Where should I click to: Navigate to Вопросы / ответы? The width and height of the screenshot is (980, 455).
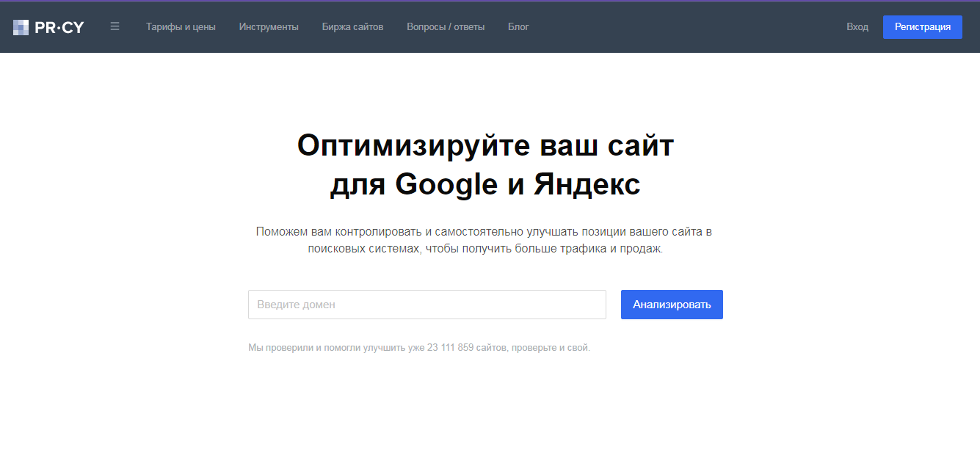click(x=446, y=27)
